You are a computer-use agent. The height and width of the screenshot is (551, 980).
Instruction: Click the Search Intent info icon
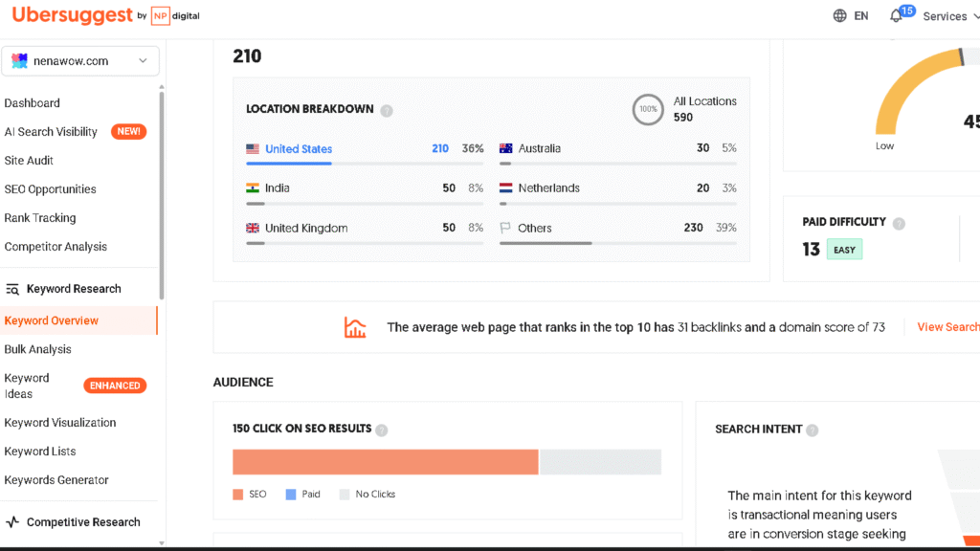click(x=812, y=430)
